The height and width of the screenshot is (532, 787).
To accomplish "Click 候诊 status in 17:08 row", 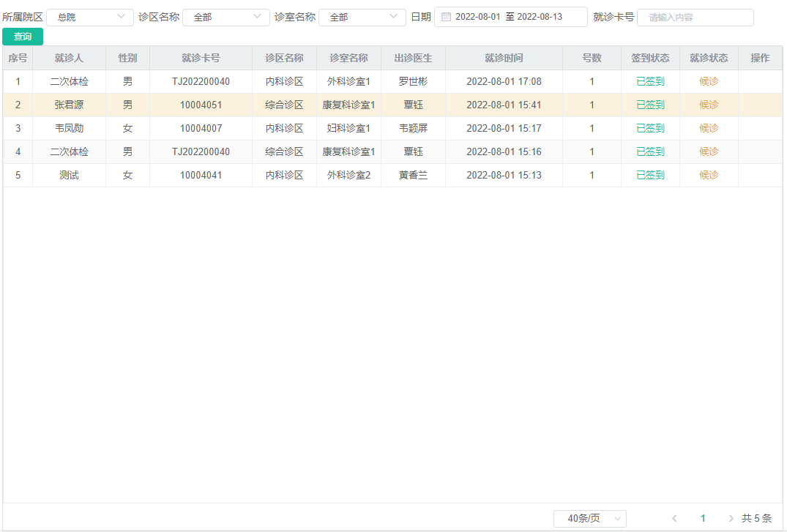I will (x=709, y=81).
